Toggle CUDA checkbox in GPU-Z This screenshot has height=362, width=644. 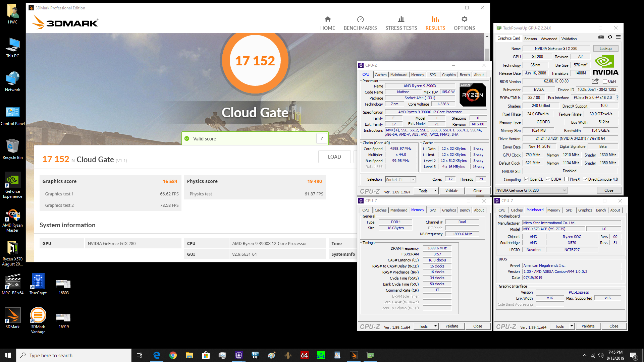pyautogui.click(x=548, y=179)
